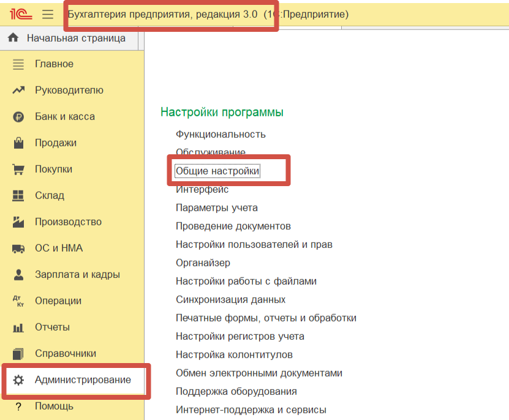Open Настройка колонтитулов link

235,354
